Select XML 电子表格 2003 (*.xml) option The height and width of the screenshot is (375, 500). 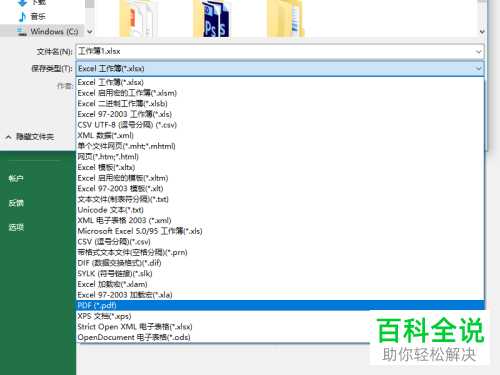pos(280,221)
